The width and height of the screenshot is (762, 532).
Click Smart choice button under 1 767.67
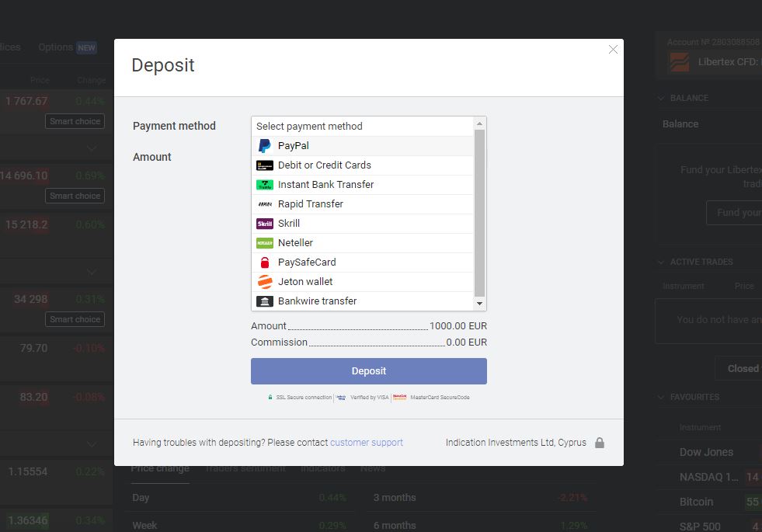(x=75, y=121)
